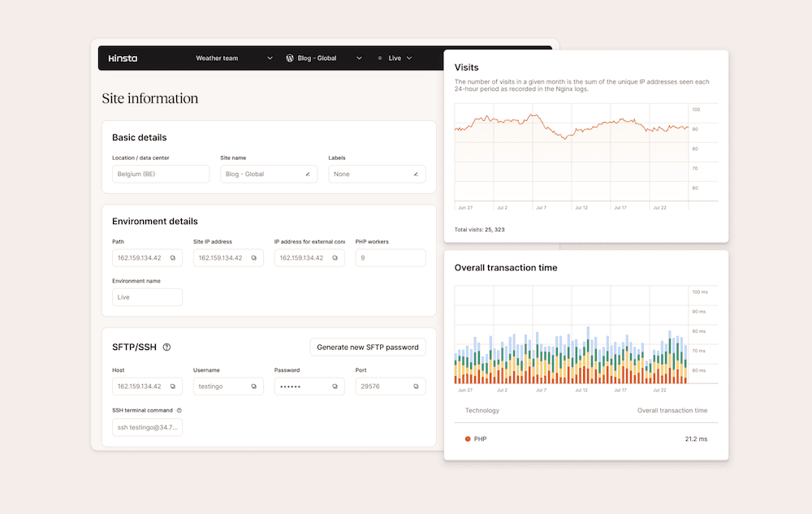Click the WordPress icon next to Blog - Global
Screen dimensions: 812x514
click(x=288, y=58)
